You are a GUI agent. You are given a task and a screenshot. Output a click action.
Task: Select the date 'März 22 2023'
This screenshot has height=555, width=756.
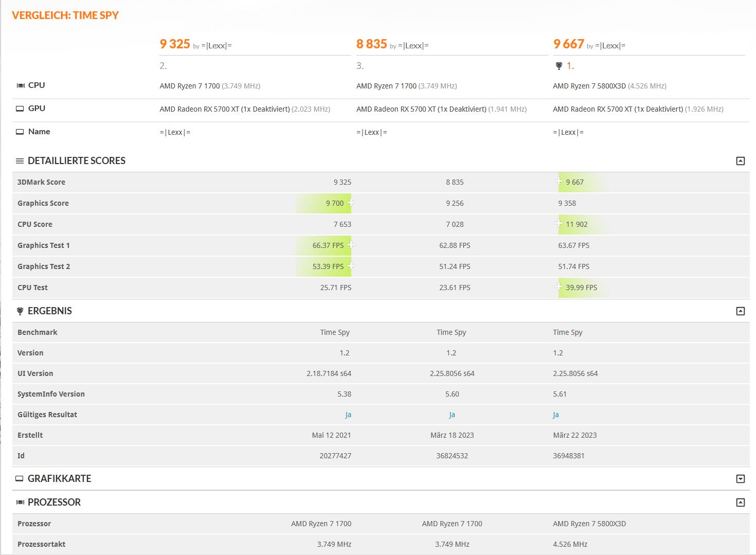tap(575, 435)
